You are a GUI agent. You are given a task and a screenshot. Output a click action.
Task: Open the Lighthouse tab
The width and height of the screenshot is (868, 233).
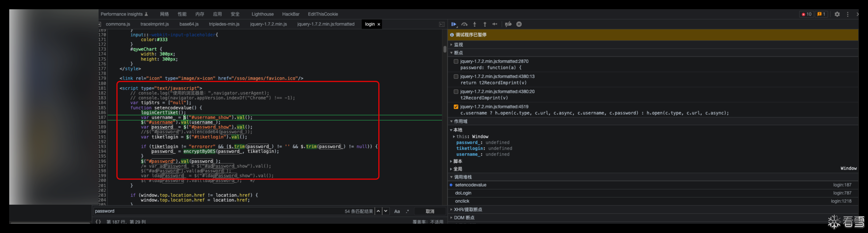tap(262, 14)
